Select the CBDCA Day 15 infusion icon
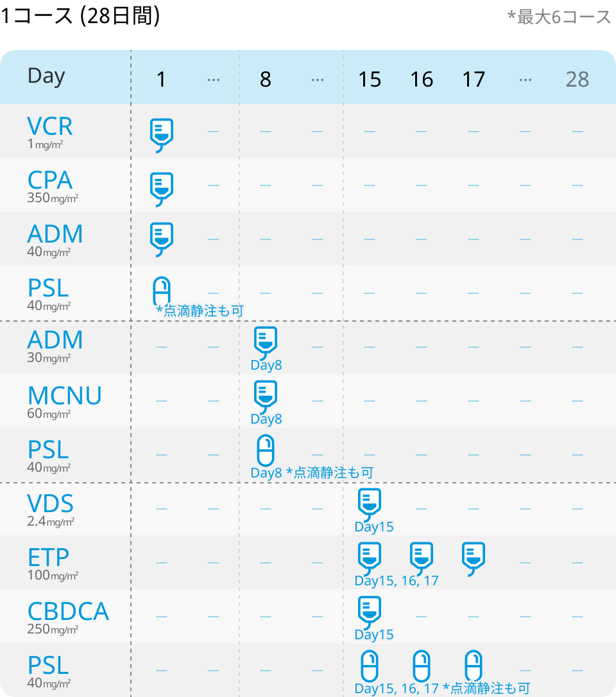The image size is (616, 697). [370, 612]
